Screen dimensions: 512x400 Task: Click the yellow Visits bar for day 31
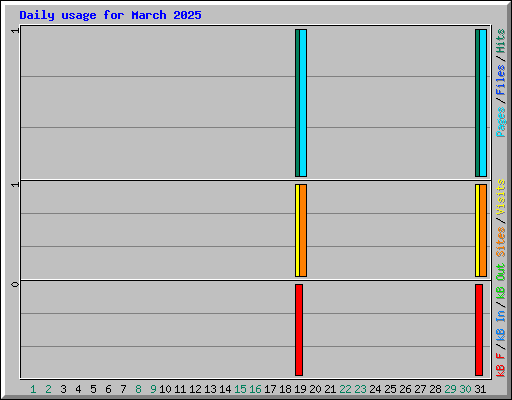point(477,230)
